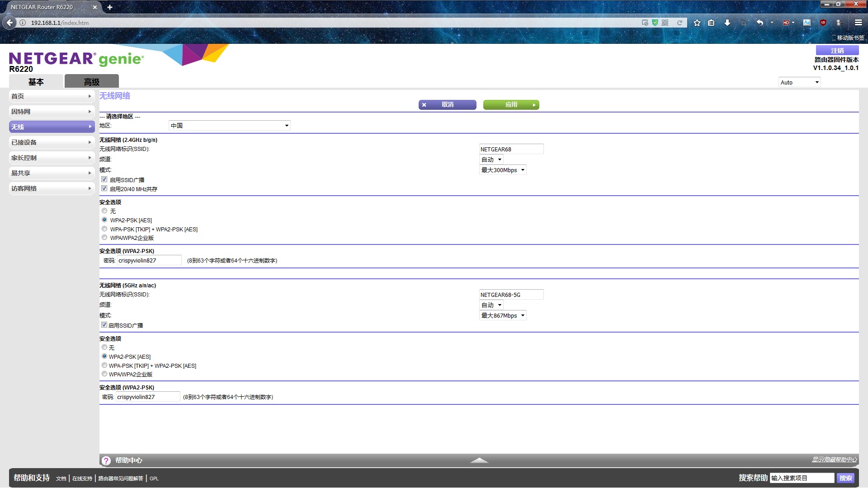Close the NETGEAR Router R6220 tab

coord(94,7)
